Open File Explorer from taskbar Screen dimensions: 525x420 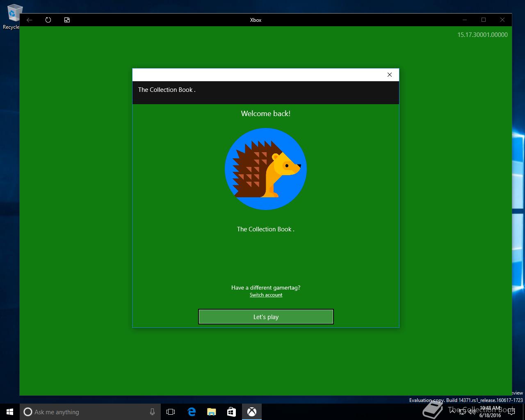click(212, 412)
